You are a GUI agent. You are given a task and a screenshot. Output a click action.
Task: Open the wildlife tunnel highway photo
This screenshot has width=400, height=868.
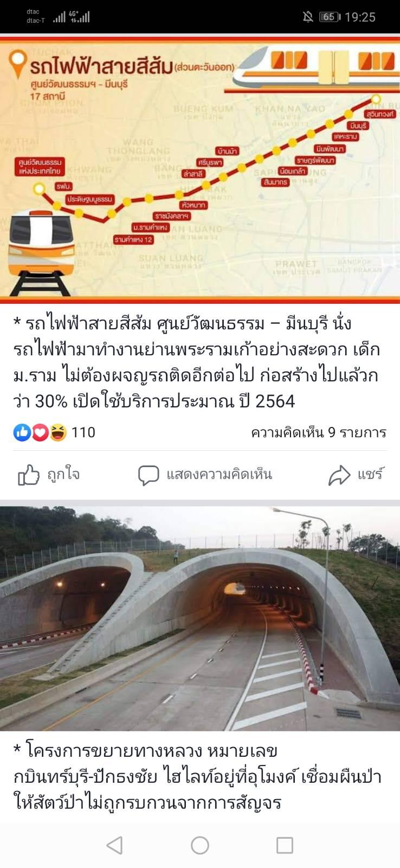click(x=200, y=618)
